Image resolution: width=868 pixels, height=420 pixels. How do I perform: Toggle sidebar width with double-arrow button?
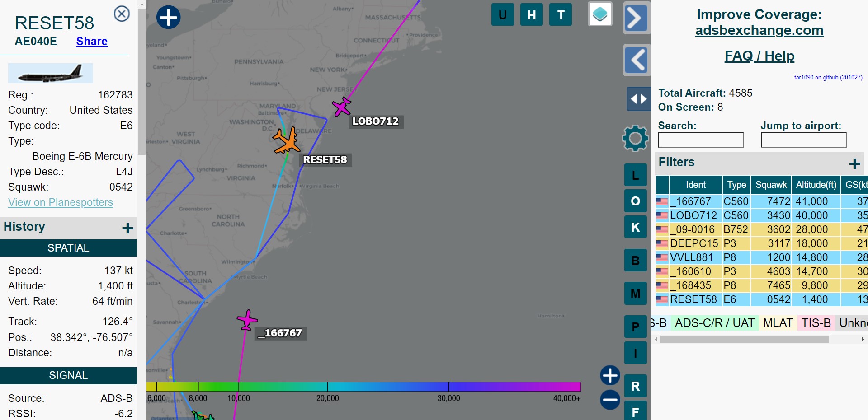638,98
